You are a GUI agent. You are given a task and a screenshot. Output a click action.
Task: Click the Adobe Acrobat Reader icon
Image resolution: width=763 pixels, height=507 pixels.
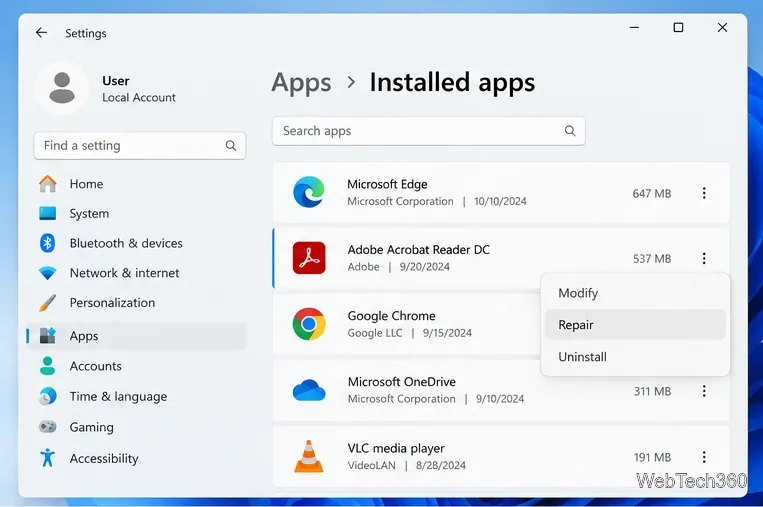pyautogui.click(x=309, y=258)
